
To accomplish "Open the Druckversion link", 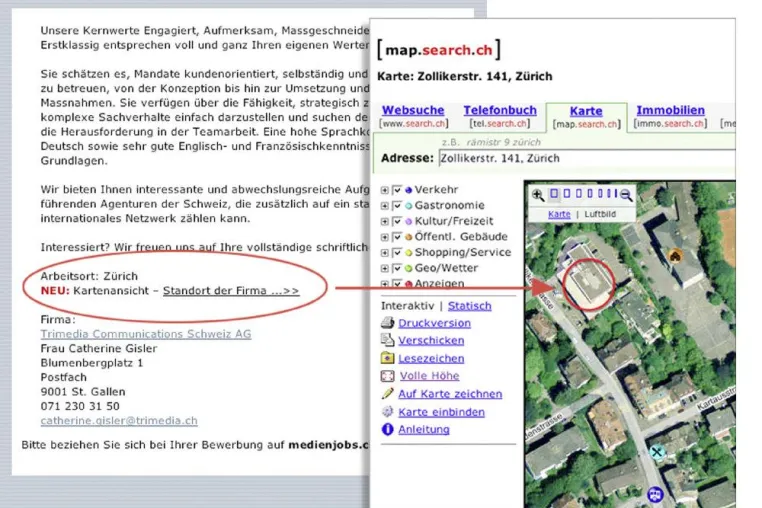I will coord(434,323).
